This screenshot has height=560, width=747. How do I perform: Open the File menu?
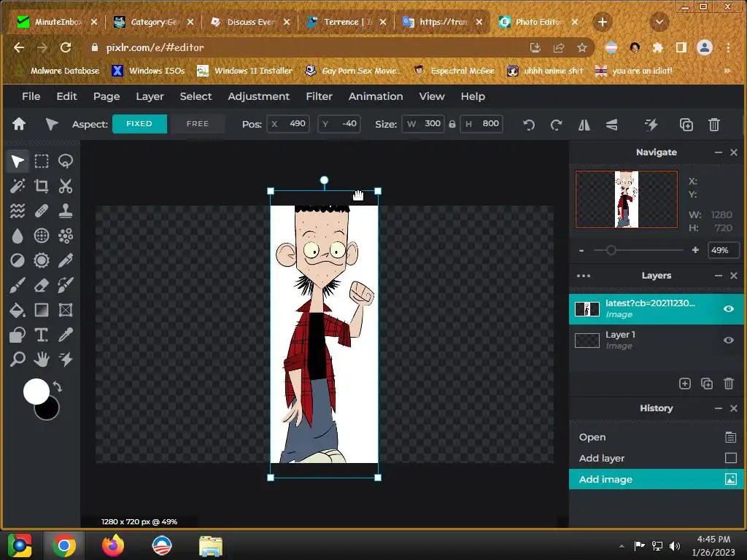coord(31,97)
